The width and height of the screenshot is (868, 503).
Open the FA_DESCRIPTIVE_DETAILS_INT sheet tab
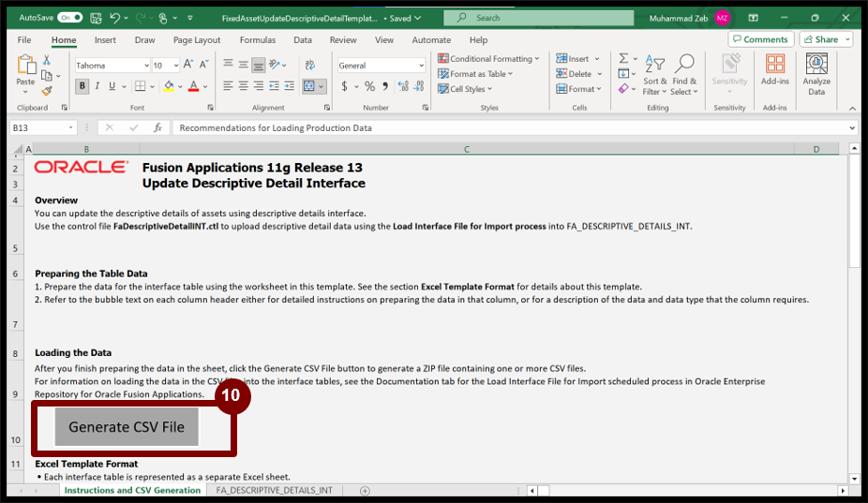274,490
